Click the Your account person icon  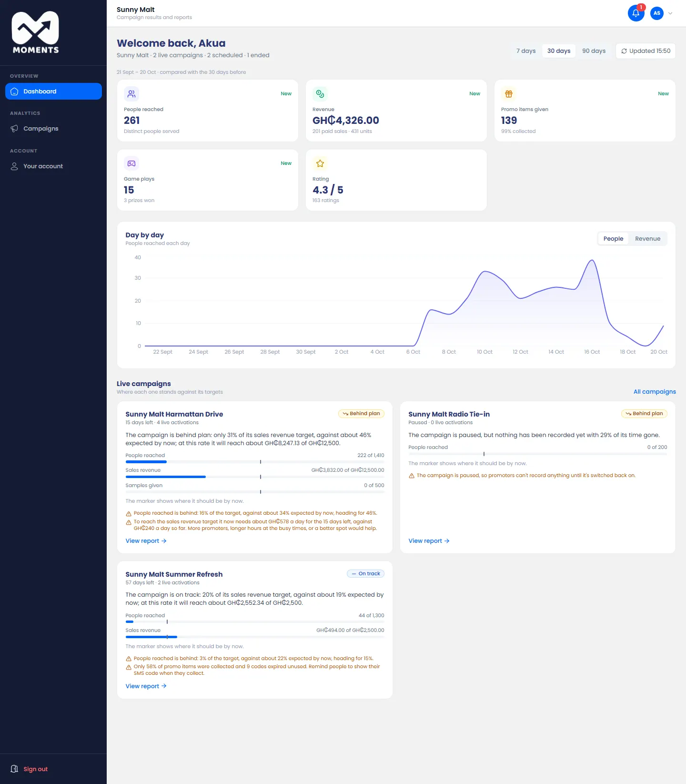pyautogui.click(x=14, y=166)
